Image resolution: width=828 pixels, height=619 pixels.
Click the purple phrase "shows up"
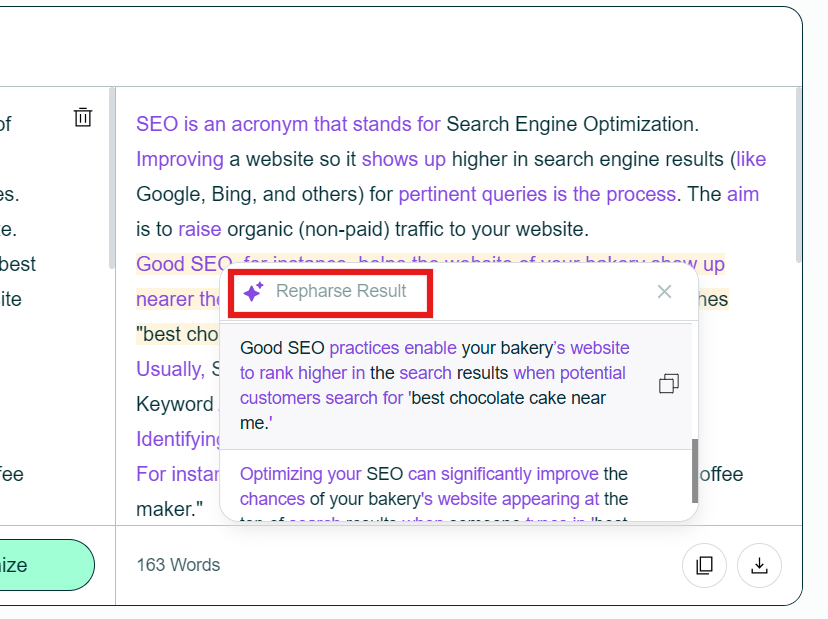tap(403, 159)
